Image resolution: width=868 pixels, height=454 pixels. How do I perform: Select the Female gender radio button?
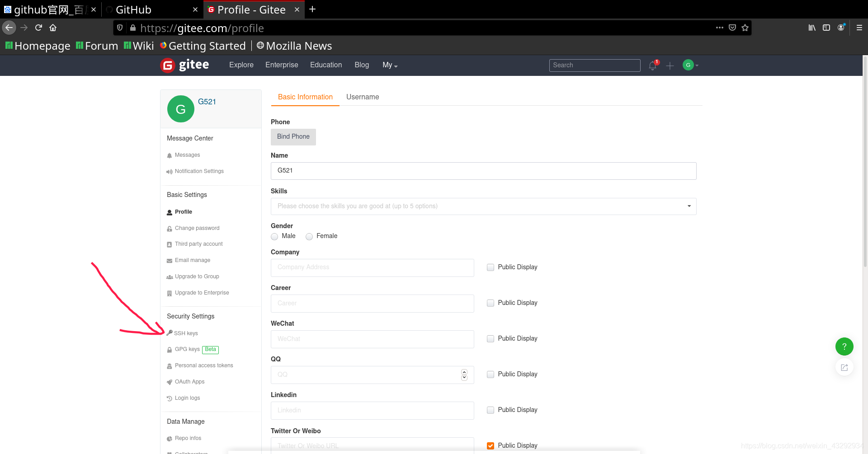(309, 236)
